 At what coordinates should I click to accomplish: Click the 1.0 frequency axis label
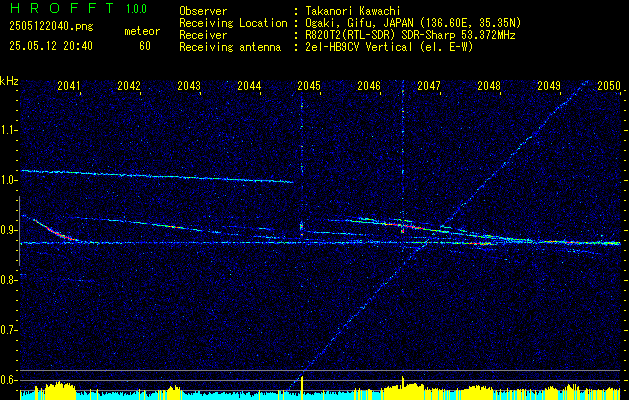(x=8, y=180)
